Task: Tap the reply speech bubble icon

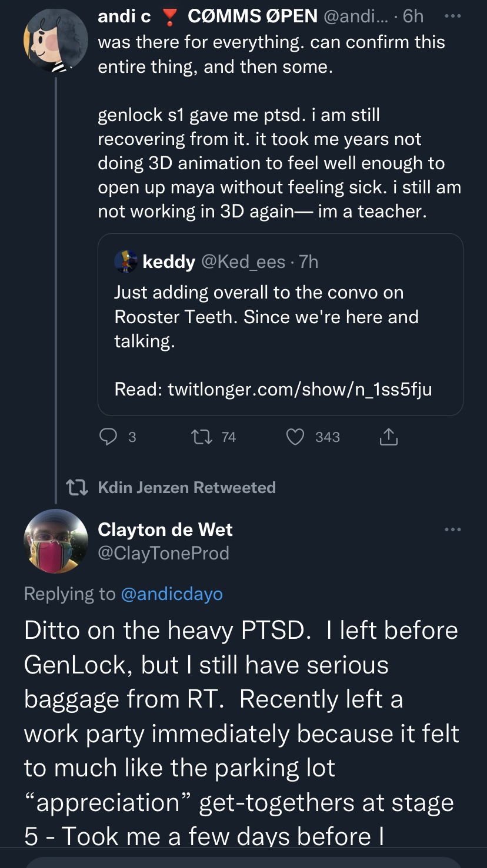Action: (x=108, y=437)
